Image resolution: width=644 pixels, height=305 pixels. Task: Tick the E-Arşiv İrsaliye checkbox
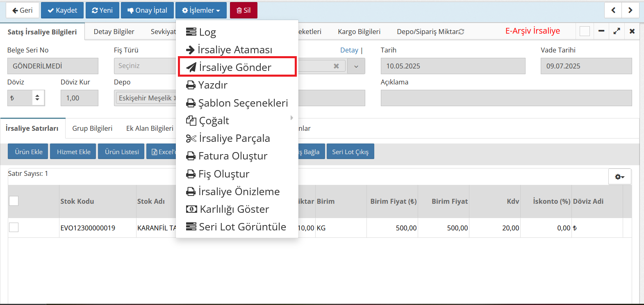click(585, 31)
